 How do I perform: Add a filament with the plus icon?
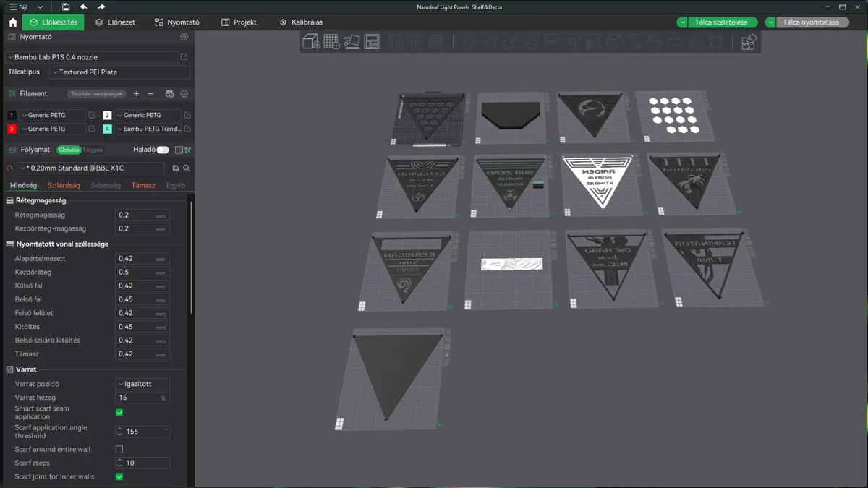tap(137, 94)
